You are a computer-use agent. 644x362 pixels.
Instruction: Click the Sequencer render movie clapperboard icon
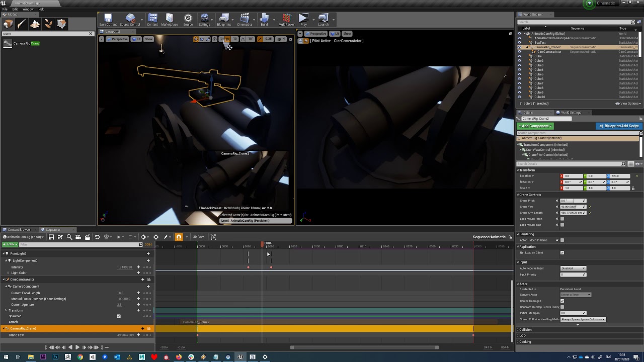tap(88, 237)
